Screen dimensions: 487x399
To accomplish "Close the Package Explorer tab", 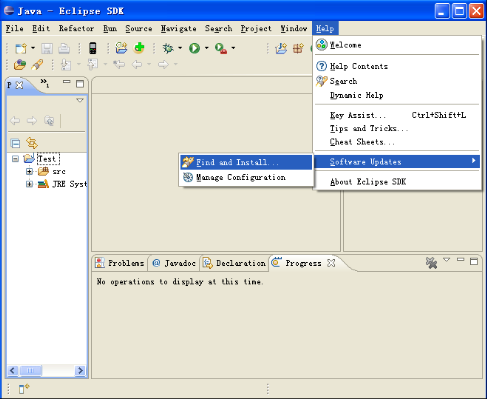I will 20,85.
